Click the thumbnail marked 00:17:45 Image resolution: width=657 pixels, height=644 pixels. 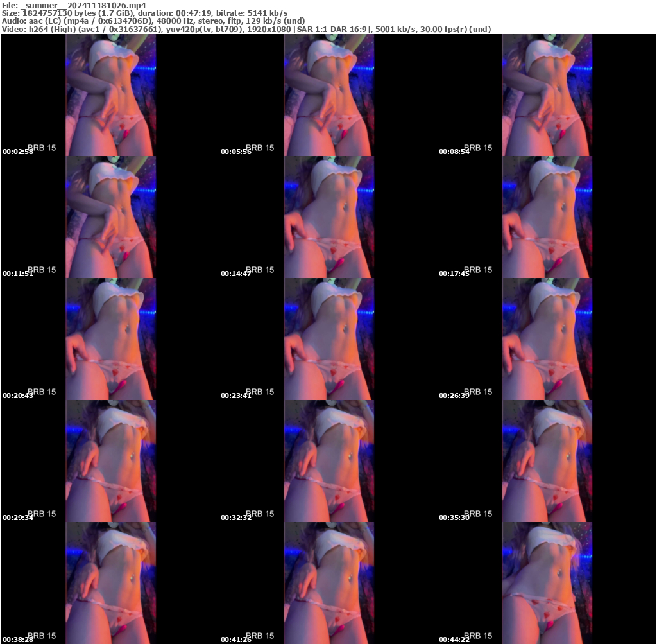click(546, 216)
